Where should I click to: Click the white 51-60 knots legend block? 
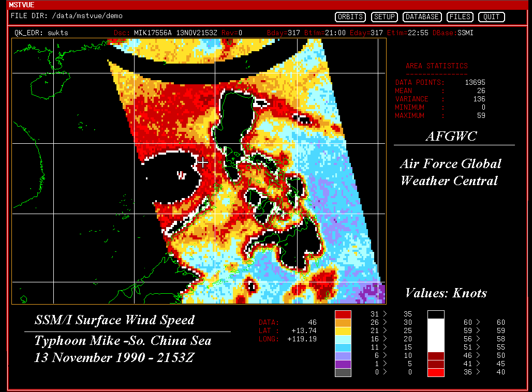click(x=436, y=335)
